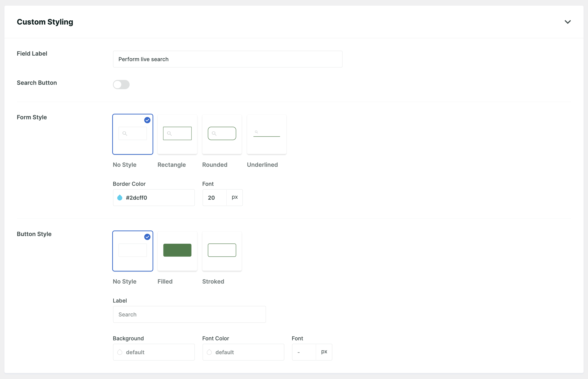Select the Rounded form style
The image size is (588, 379).
coord(222,134)
